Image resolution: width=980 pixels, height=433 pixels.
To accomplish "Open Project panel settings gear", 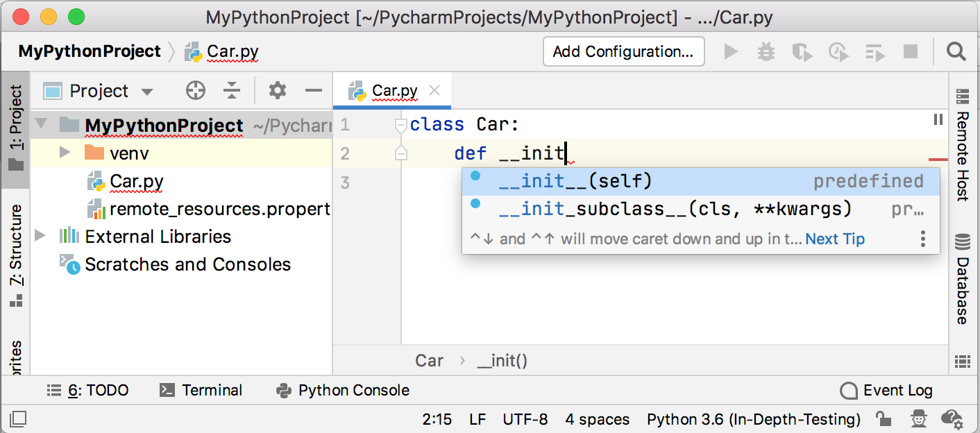I will (278, 91).
